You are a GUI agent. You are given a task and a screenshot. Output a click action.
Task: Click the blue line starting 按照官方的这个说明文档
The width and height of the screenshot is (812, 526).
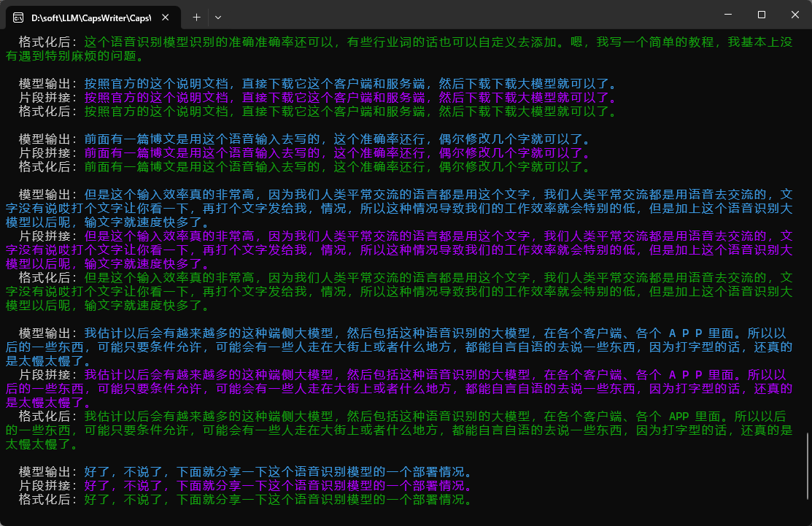pyautogui.click(x=351, y=84)
